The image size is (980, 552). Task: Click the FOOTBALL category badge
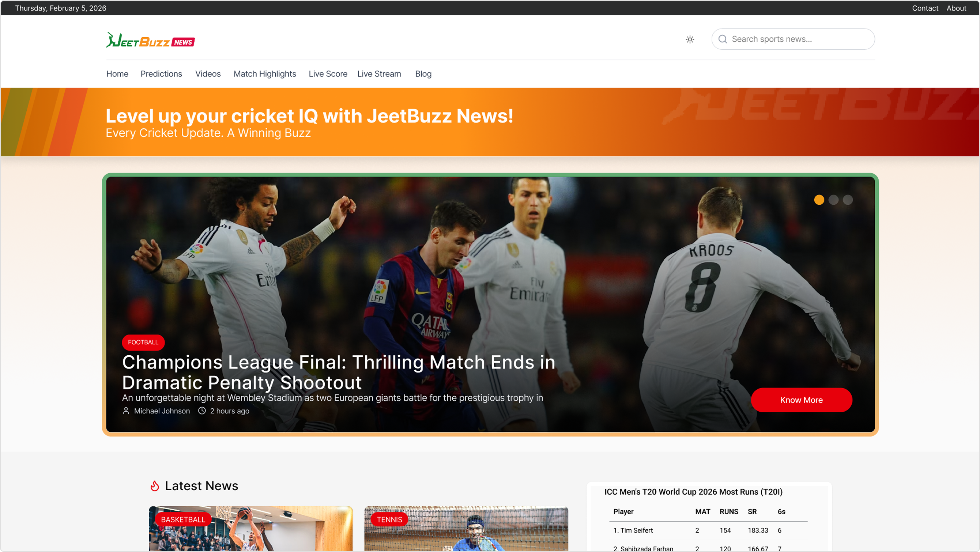pyautogui.click(x=143, y=342)
